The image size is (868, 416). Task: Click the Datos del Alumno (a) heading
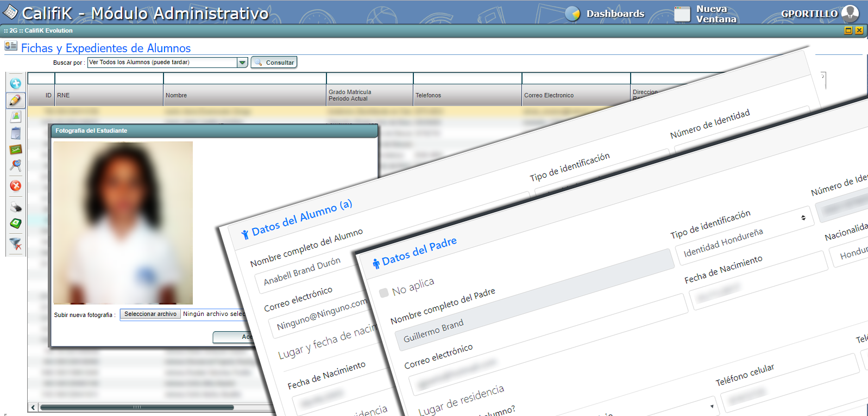point(301,218)
